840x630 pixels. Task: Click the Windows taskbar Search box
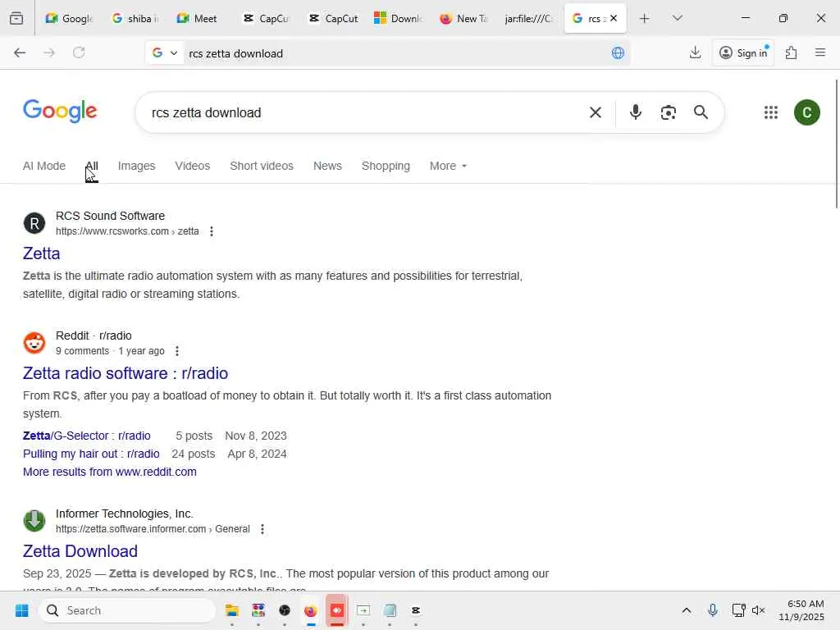[127, 610]
